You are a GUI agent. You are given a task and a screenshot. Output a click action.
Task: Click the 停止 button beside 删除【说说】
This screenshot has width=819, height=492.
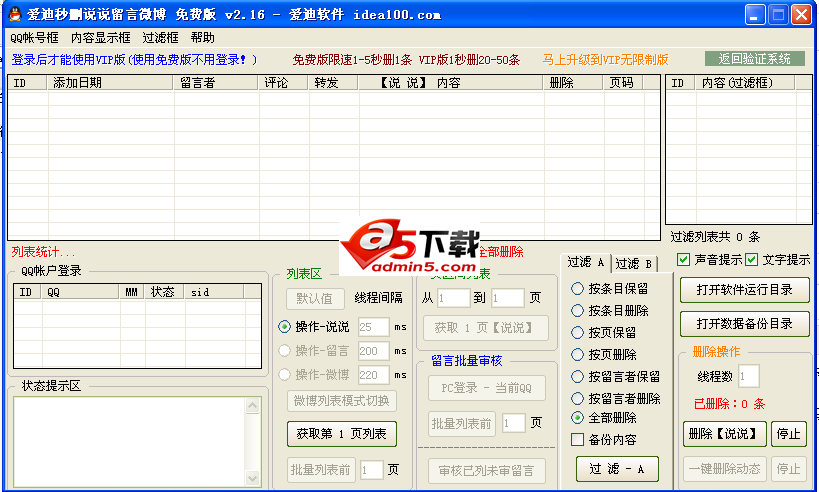[789, 434]
